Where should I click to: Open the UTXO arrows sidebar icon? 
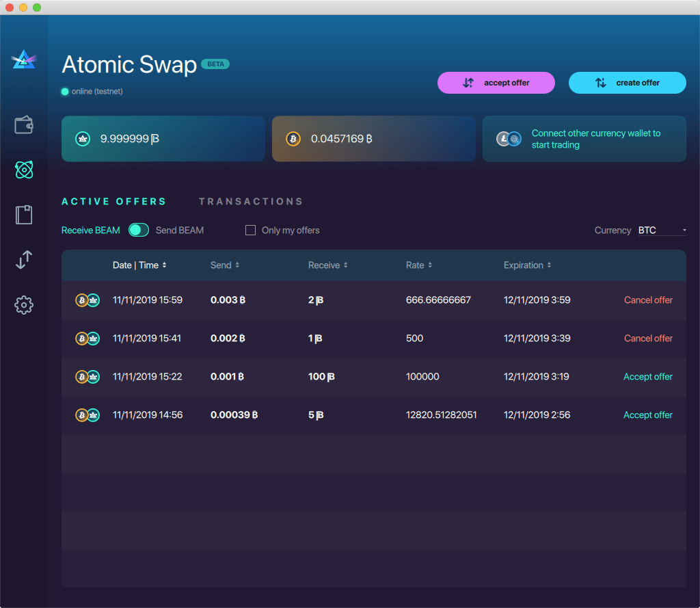pyautogui.click(x=24, y=260)
